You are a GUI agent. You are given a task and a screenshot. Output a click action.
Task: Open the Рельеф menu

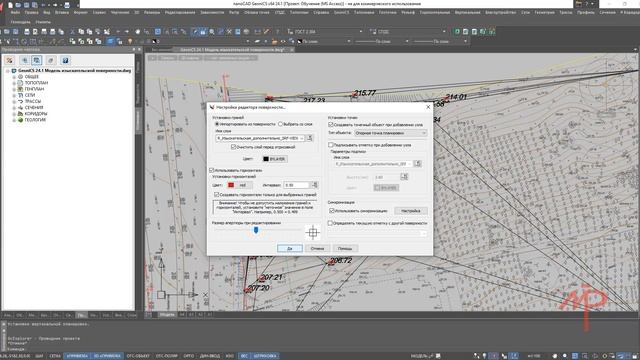point(408,13)
